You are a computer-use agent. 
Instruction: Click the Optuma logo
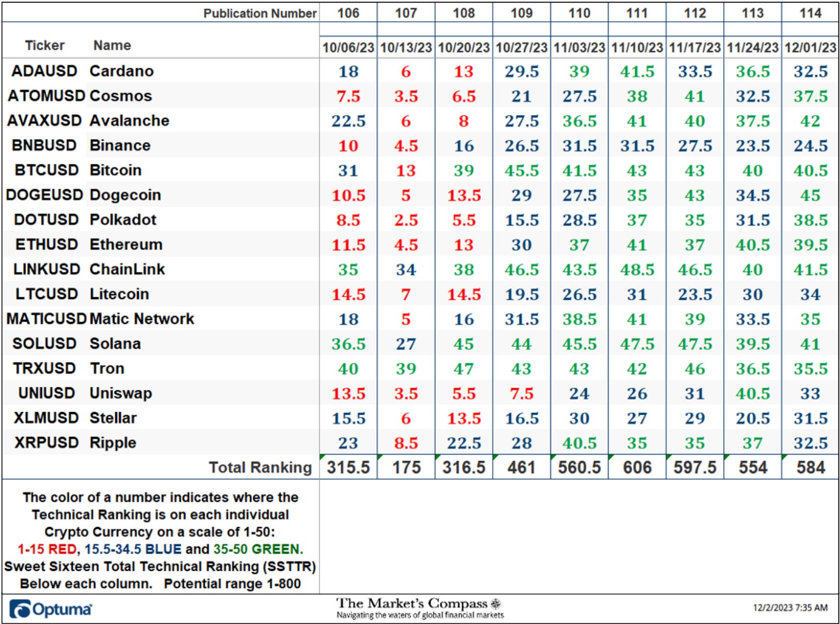[51, 609]
